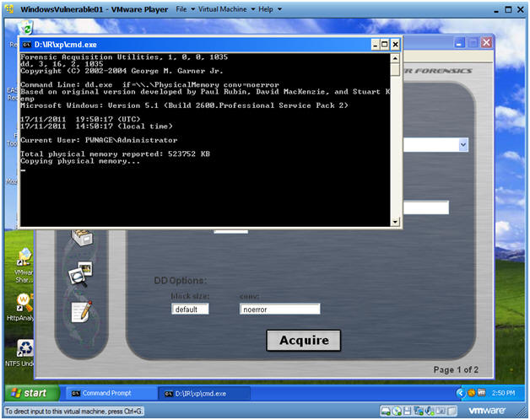530x420 pixels.
Task: Close the D:\IR\xp\cmd.exe console window
Action: click(395, 45)
